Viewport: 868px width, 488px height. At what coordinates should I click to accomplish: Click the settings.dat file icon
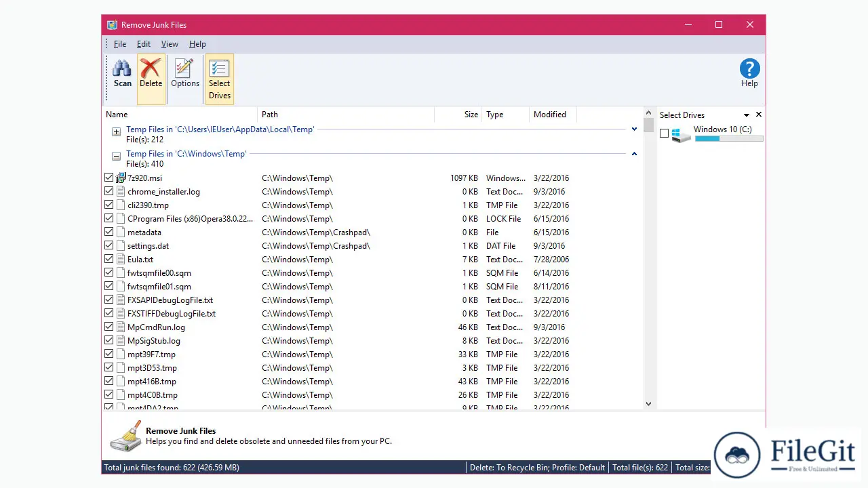[x=121, y=245]
